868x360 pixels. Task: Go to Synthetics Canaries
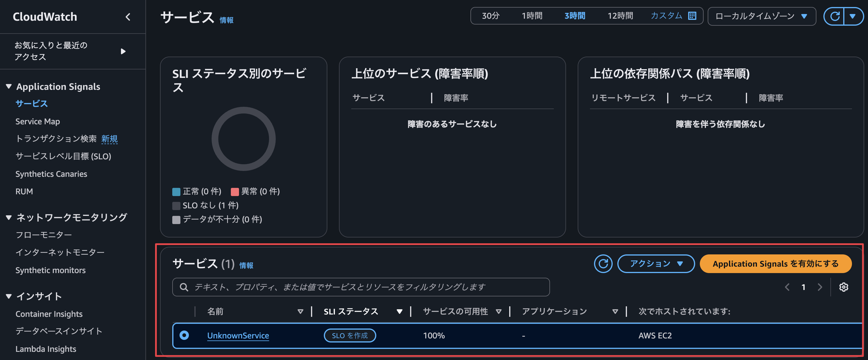[51, 174]
